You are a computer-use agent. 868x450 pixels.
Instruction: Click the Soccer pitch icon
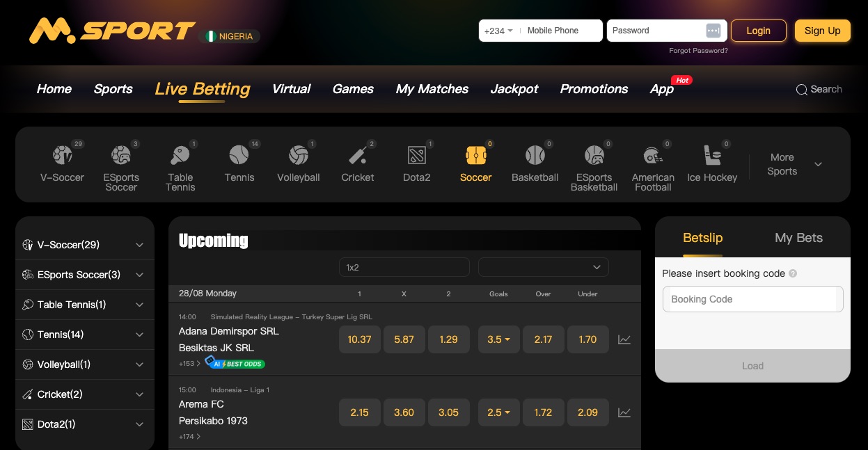tap(476, 154)
